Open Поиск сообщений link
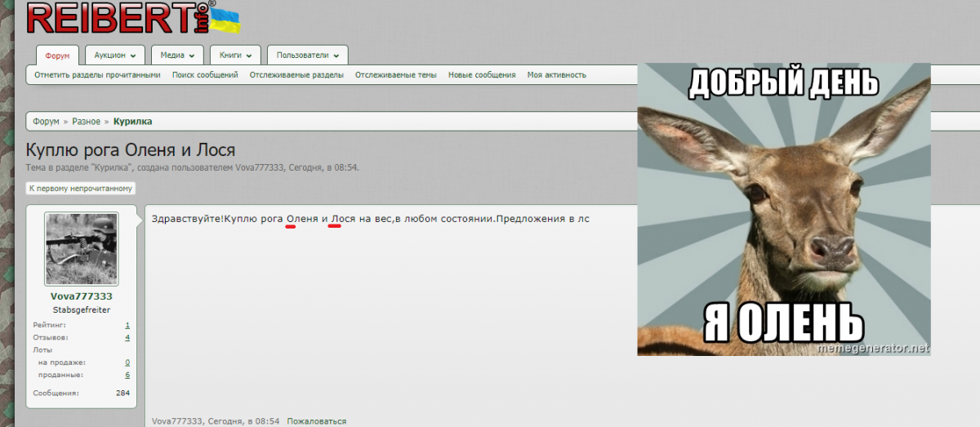This screenshot has height=427, width=980. (x=205, y=75)
